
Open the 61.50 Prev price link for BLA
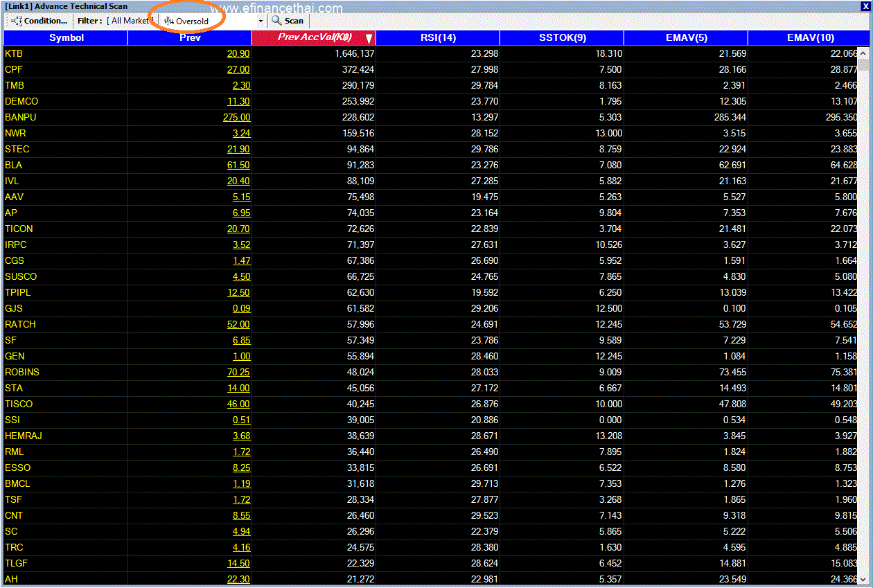pos(238,165)
